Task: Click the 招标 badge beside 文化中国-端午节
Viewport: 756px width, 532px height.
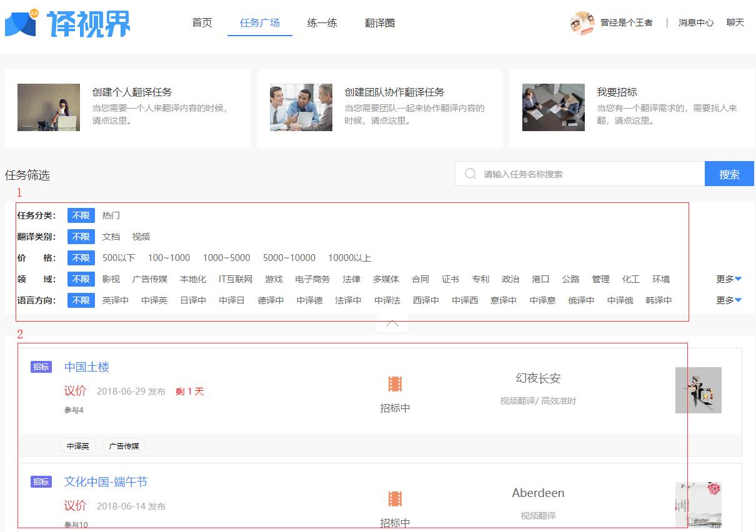Action: coord(41,481)
